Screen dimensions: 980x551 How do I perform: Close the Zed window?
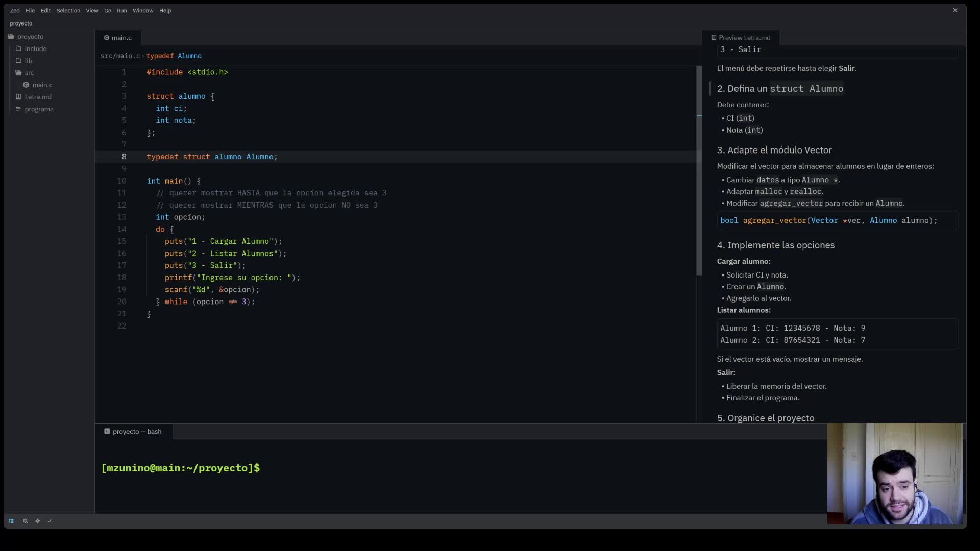pyautogui.click(x=955, y=10)
